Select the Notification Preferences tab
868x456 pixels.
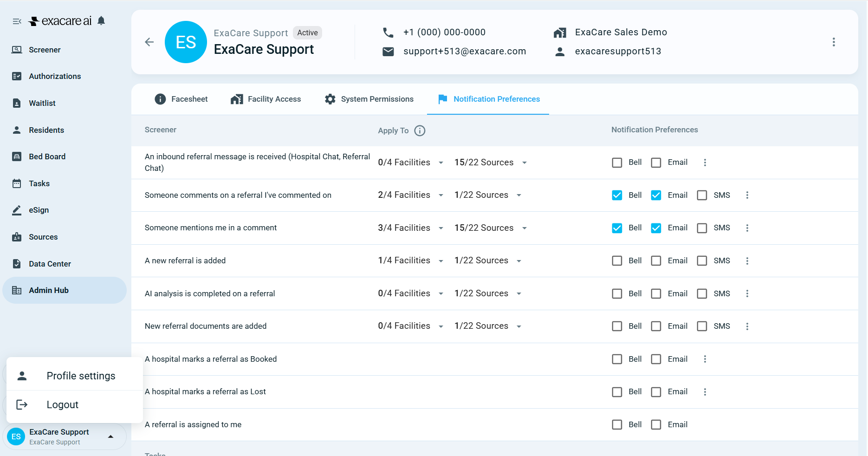488,99
